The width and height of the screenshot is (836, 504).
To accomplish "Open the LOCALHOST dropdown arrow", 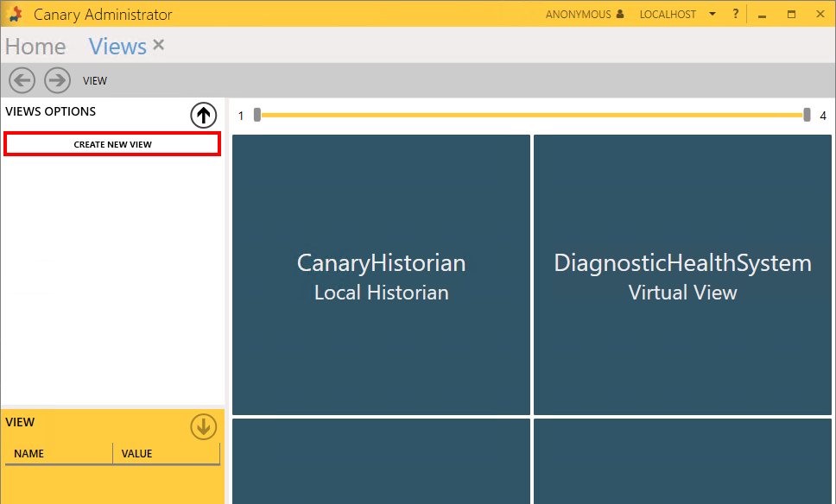I will (x=712, y=15).
